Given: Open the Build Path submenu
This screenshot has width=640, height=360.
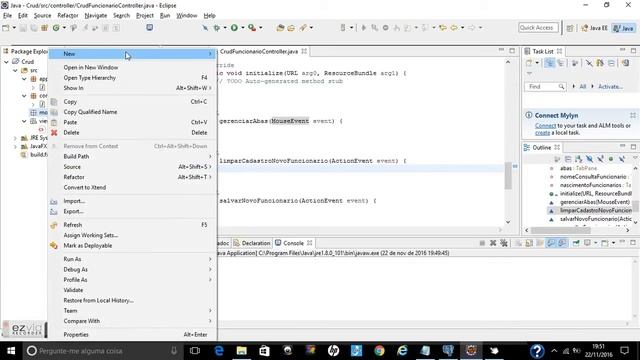Looking at the screenshot, I should (133, 156).
